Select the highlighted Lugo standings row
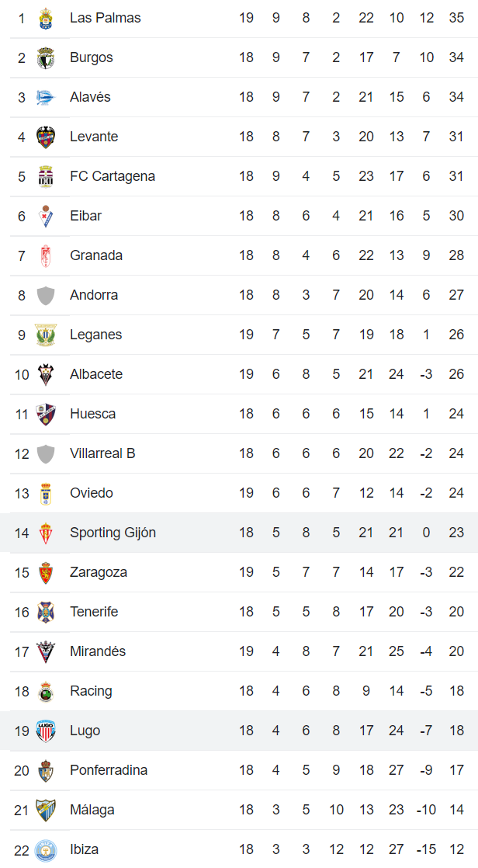 pyautogui.click(x=239, y=731)
